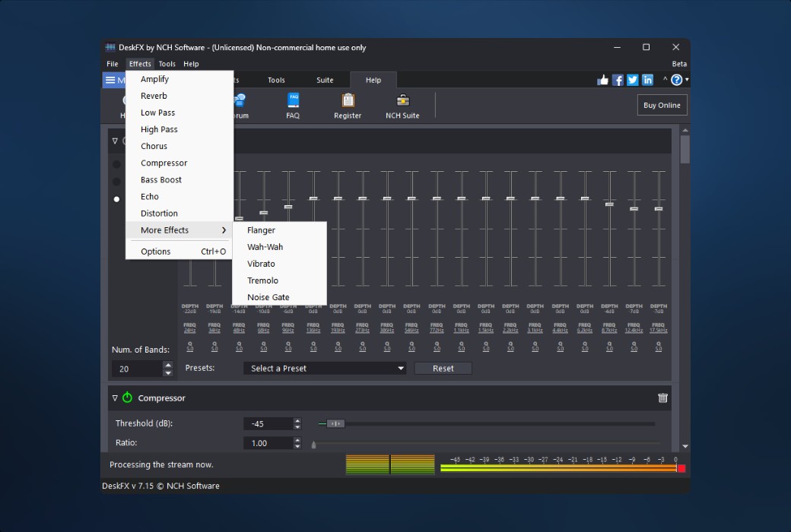The image size is (791, 532).
Task: Click the Threshold slider handle
Action: [x=335, y=423]
